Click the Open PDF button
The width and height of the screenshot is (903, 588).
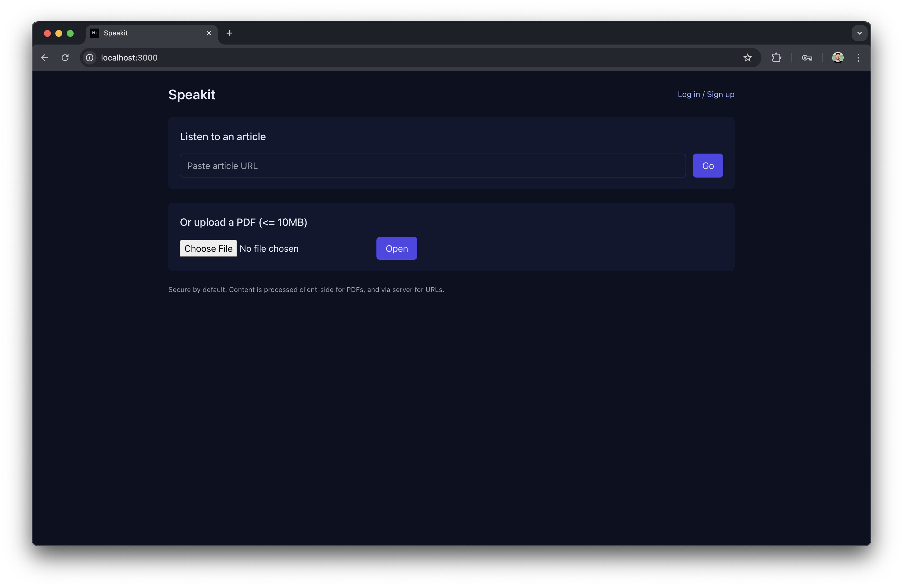click(x=396, y=249)
